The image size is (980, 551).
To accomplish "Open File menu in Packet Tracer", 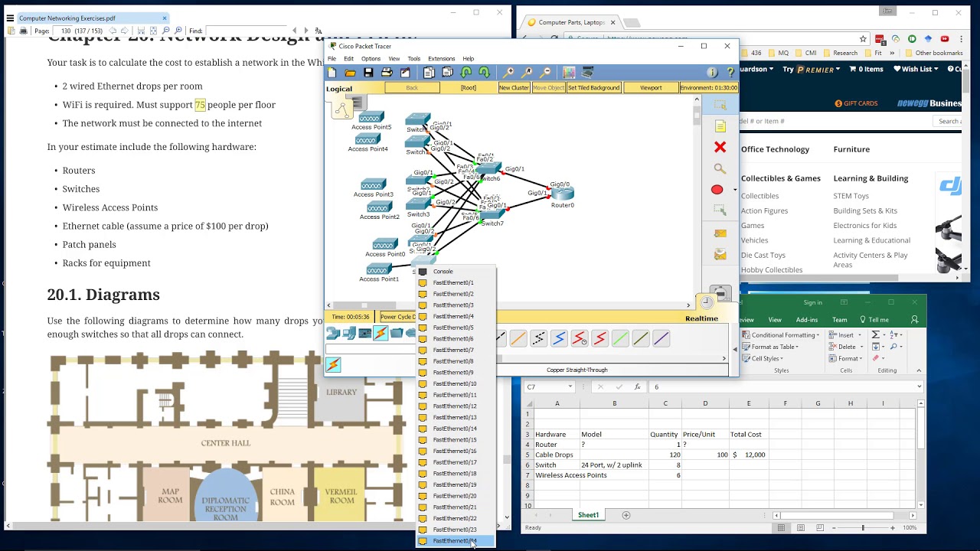I will tap(332, 58).
